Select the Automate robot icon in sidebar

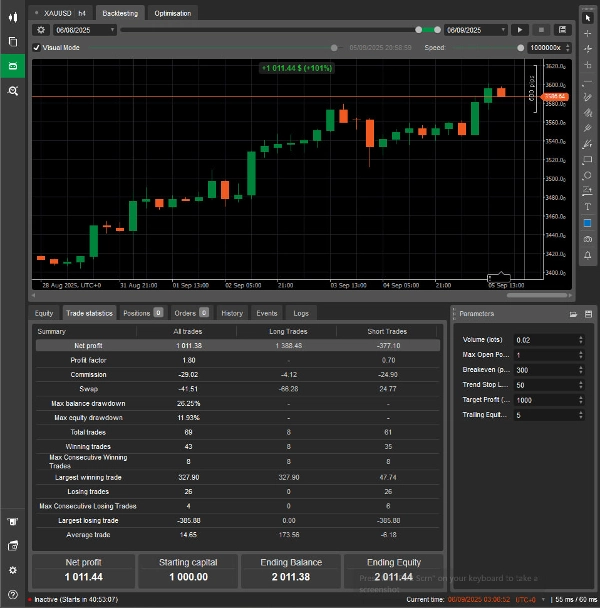point(13,66)
